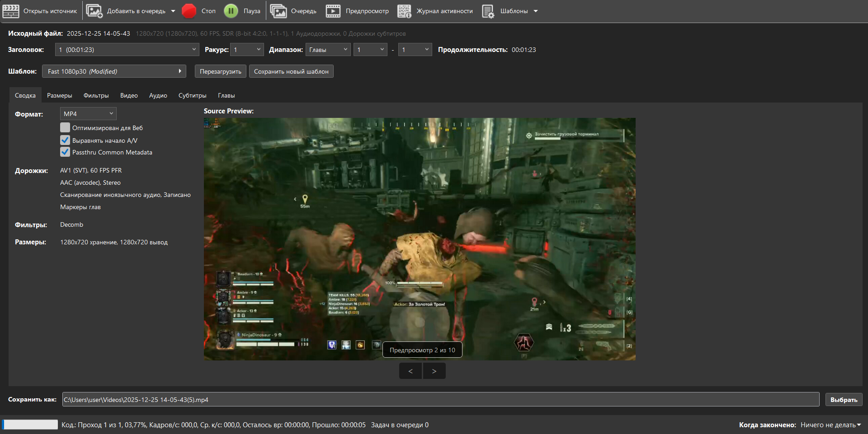Open the Queue via its icon

point(278,11)
